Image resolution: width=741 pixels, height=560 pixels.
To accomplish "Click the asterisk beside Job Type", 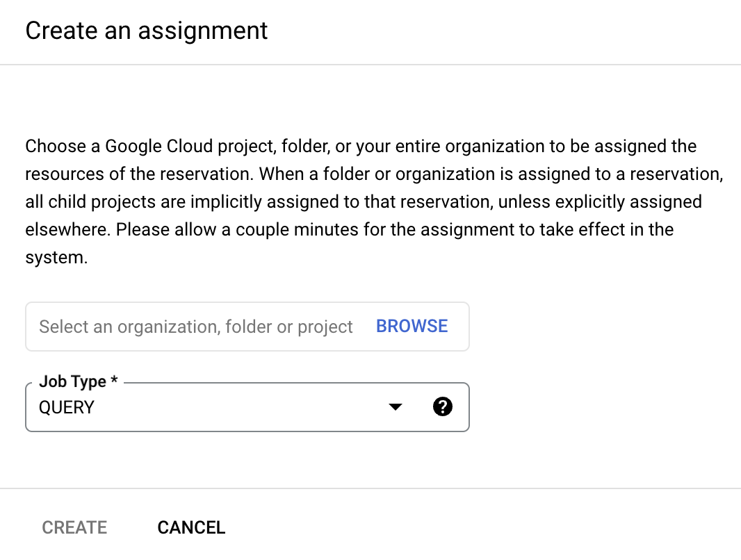I will click(115, 381).
